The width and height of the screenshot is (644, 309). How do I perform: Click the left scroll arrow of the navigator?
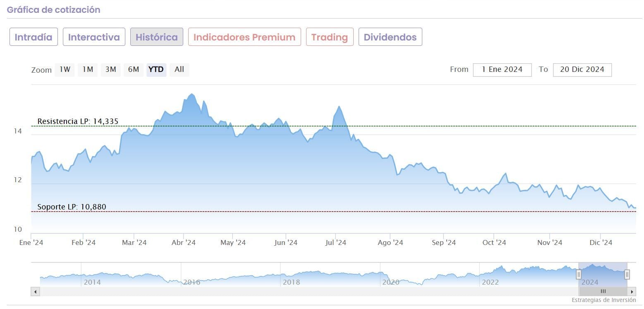pos(36,292)
